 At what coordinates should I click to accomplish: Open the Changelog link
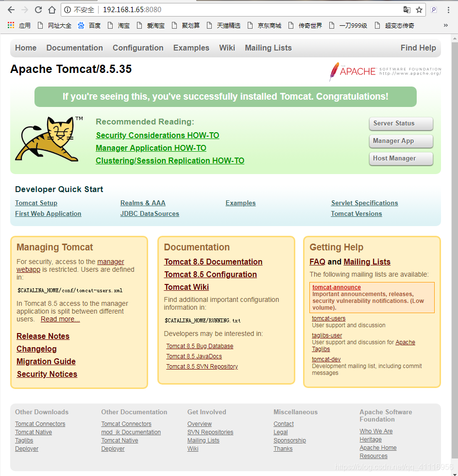[x=37, y=349]
